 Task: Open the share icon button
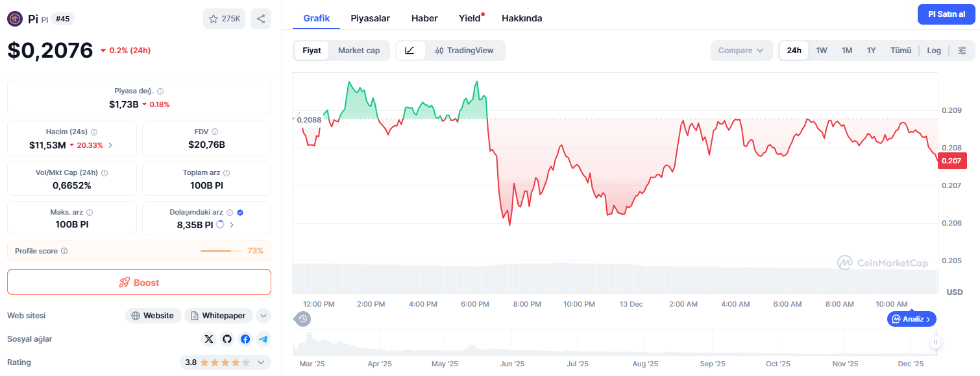(x=261, y=19)
